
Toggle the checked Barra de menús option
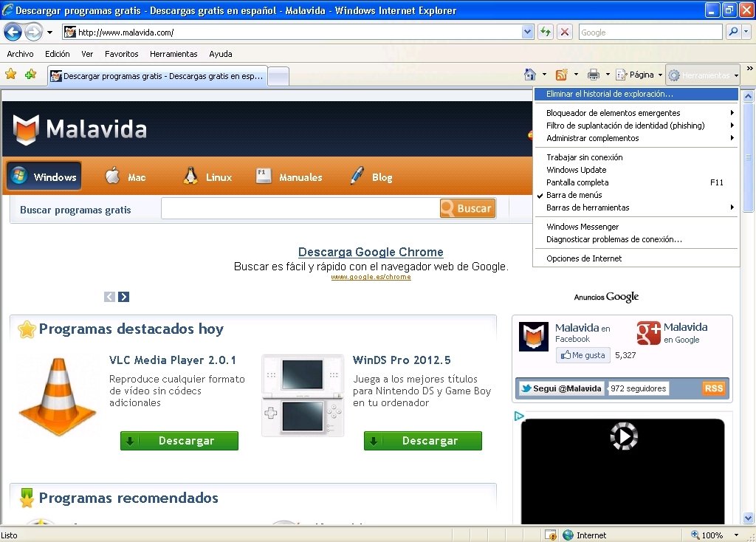tap(636, 195)
